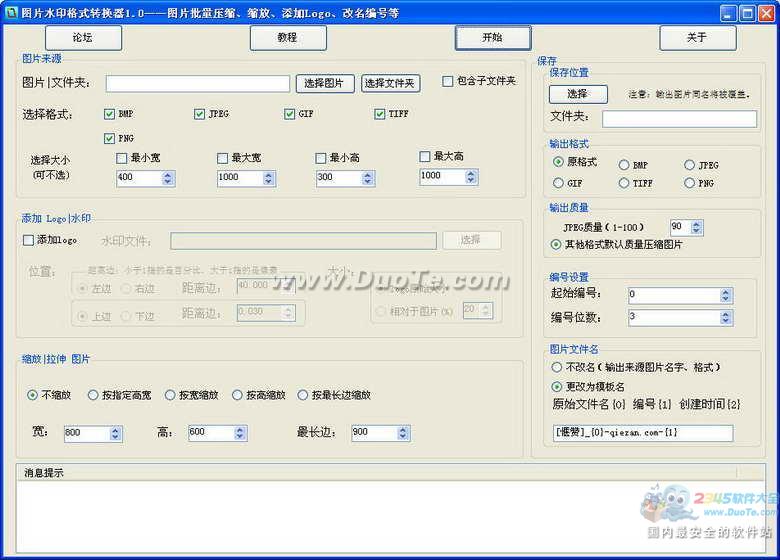Edit the filename template text field
Screen dimensions: 780x560
(643, 433)
